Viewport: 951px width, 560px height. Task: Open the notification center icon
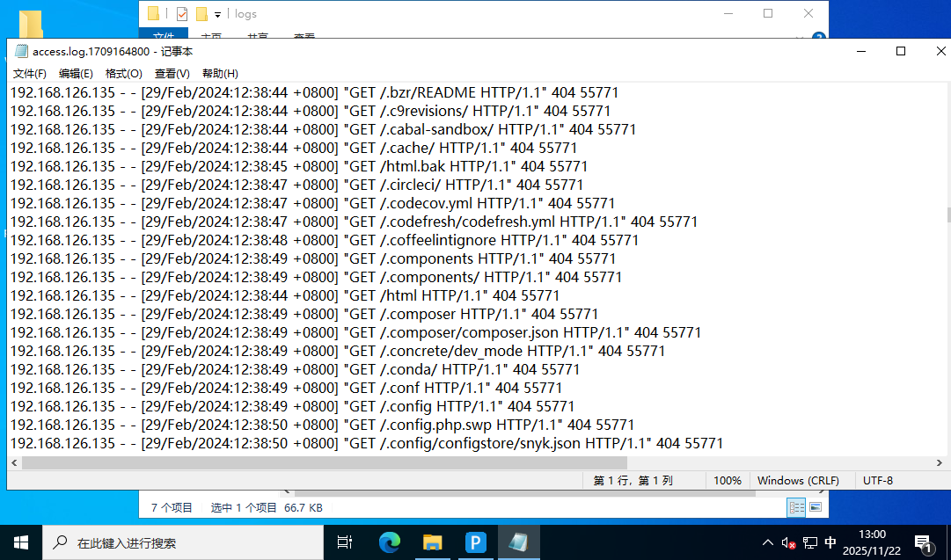click(924, 543)
